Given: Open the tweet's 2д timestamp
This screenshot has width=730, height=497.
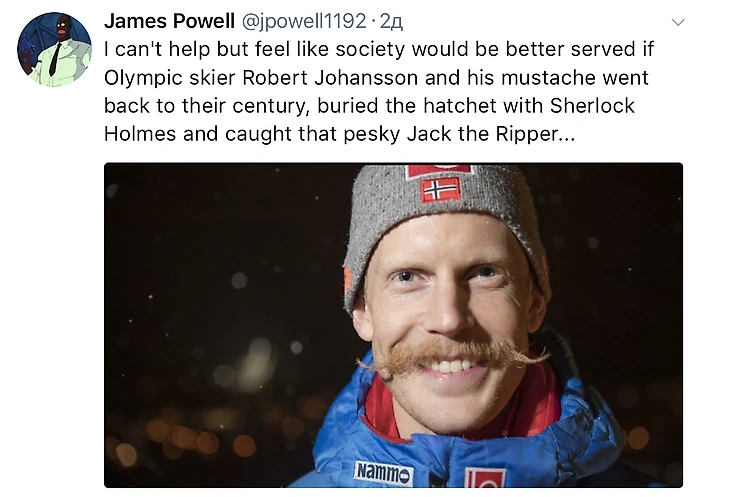Looking at the screenshot, I should (x=391, y=22).
